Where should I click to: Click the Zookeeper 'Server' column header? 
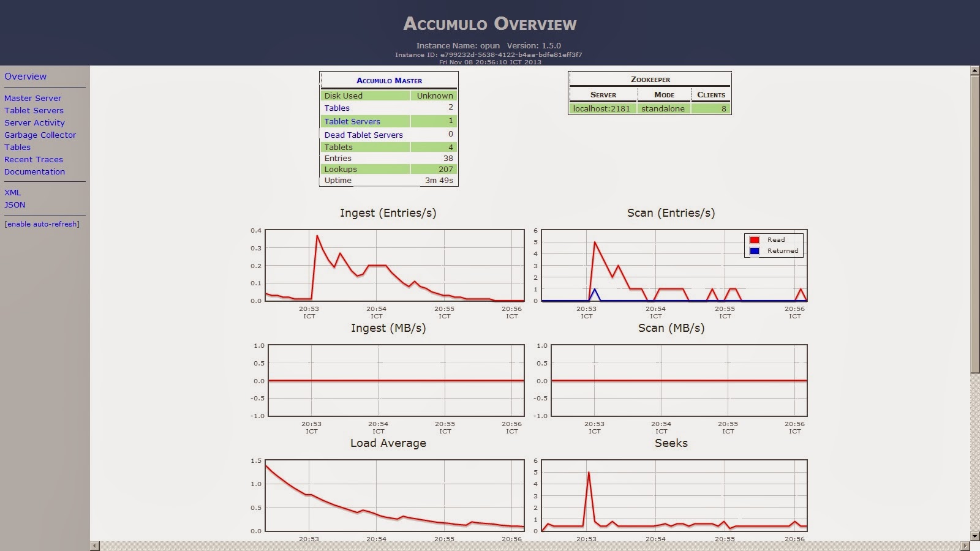coord(603,95)
